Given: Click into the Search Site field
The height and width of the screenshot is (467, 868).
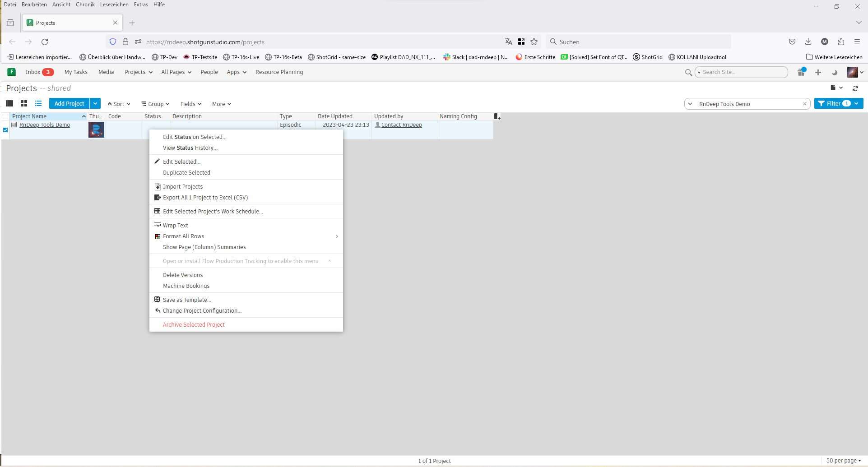Looking at the screenshot, I should click(743, 72).
